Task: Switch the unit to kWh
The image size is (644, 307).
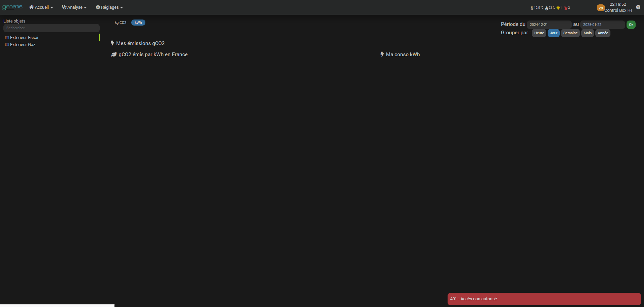Action: (138, 23)
